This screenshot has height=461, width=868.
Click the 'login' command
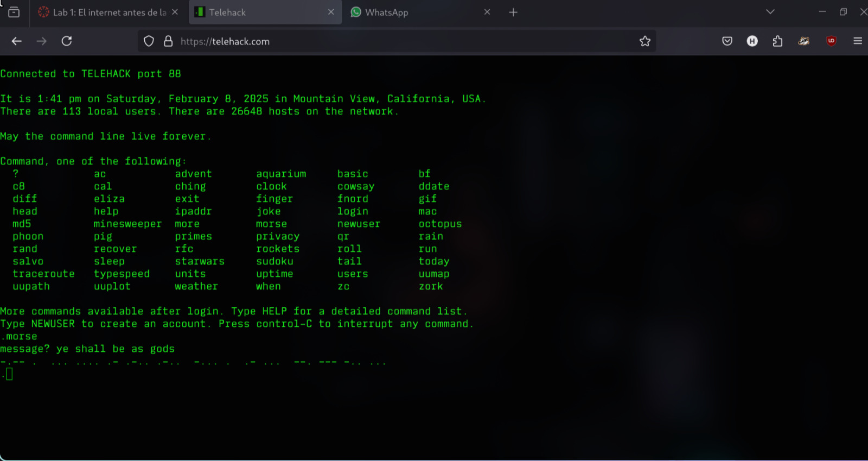point(353,211)
